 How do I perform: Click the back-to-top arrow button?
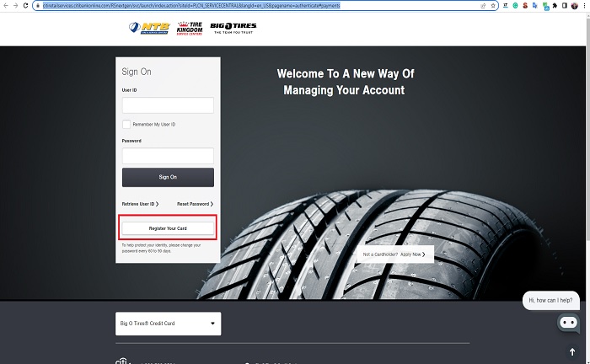click(572, 352)
